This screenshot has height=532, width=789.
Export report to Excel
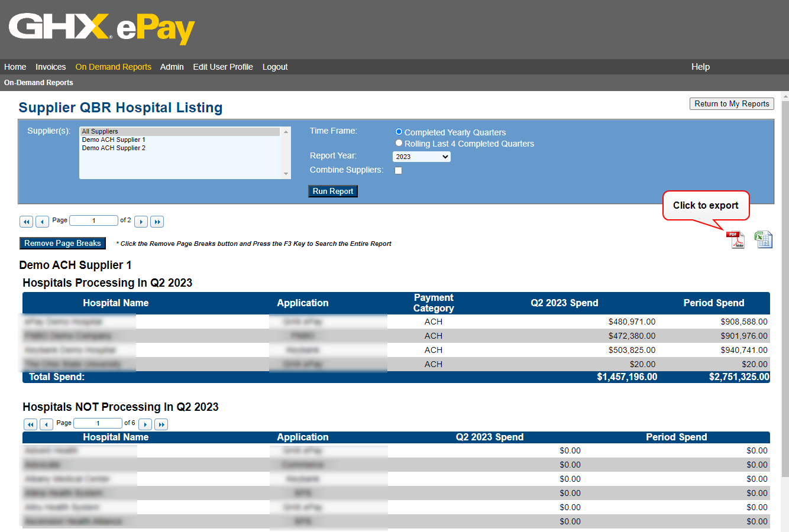[763, 239]
